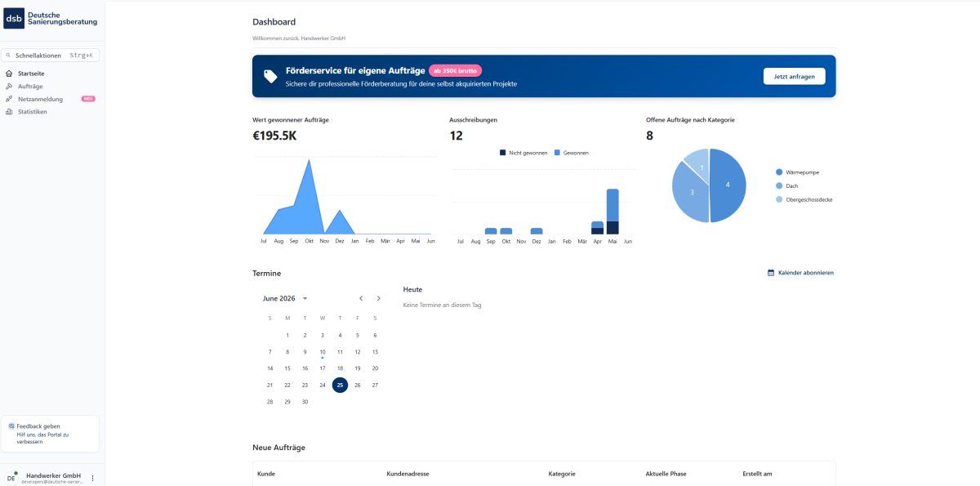Toggle the Nicht gewonnen legend entry
The height and width of the screenshot is (486, 980).
[x=523, y=153]
